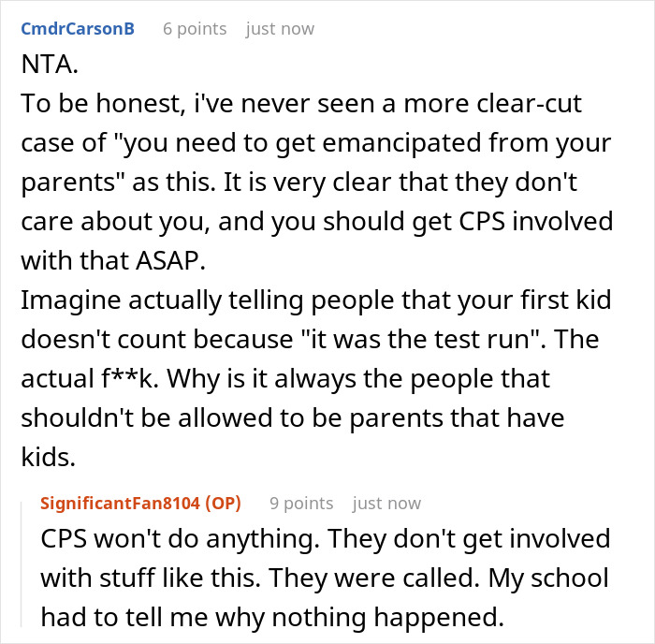Click the word "ASAP." in the comment
This screenshot has width=655, height=644.
pos(170,261)
